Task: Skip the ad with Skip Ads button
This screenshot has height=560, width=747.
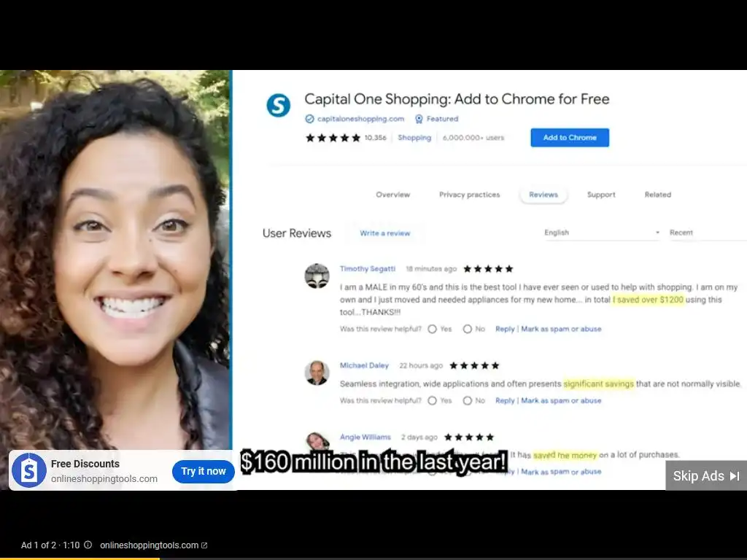Action: coord(706,475)
